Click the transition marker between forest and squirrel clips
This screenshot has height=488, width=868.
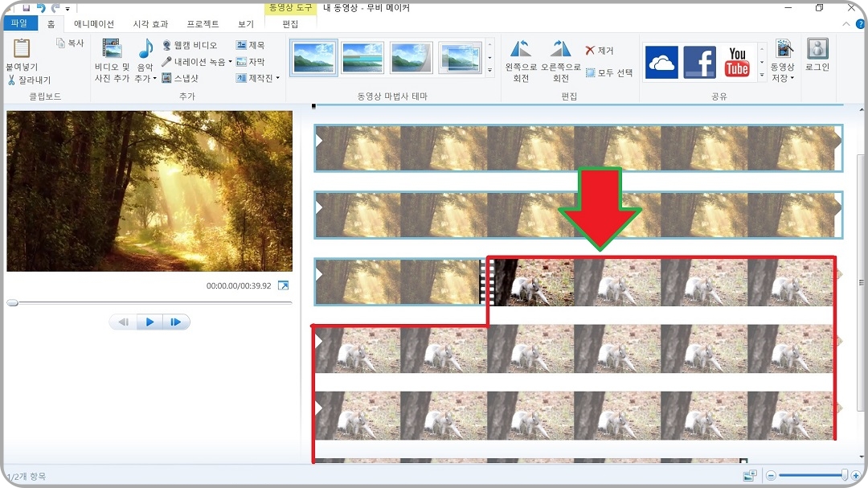point(488,282)
